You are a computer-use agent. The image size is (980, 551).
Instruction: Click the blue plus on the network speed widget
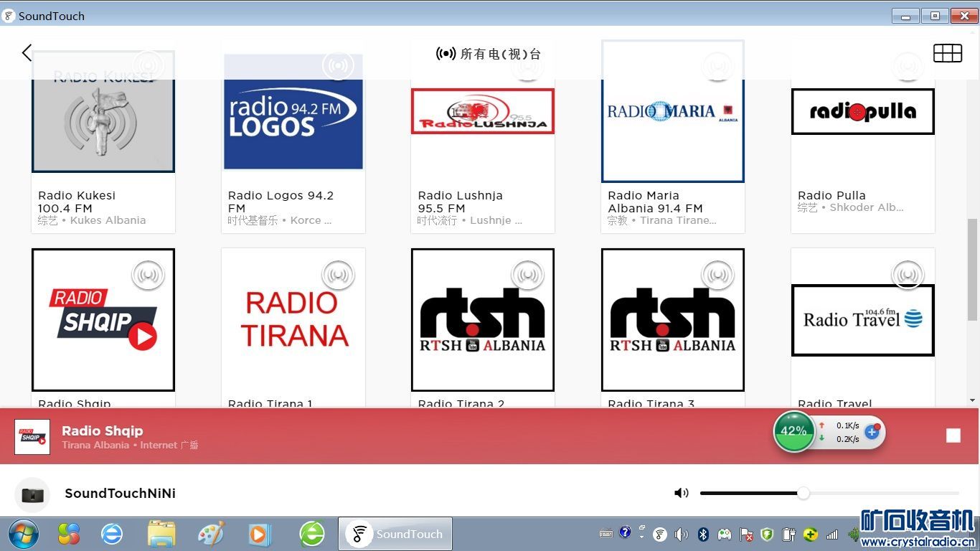tap(872, 432)
